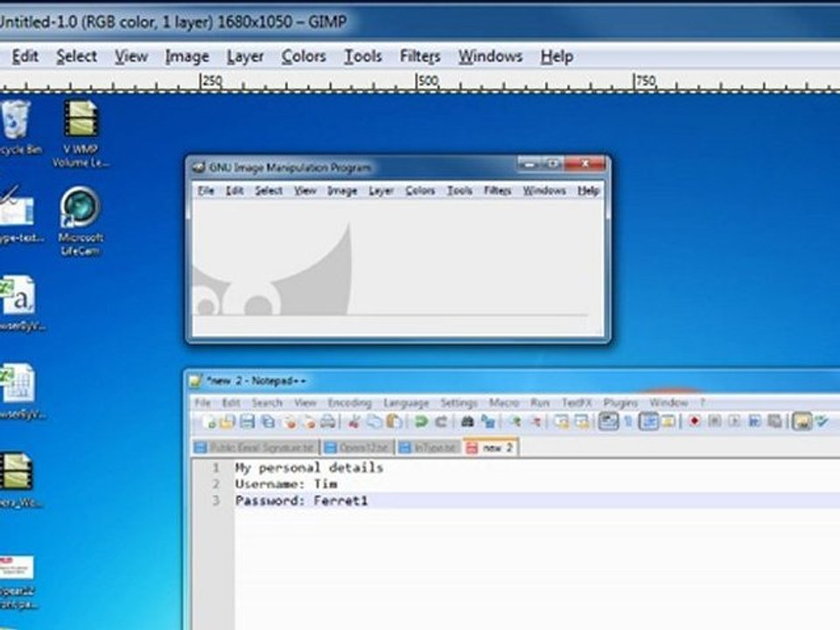Click the Print icon in Notepad++ toolbar
The width and height of the screenshot is (840, 630).
click(x=328, y=422)
